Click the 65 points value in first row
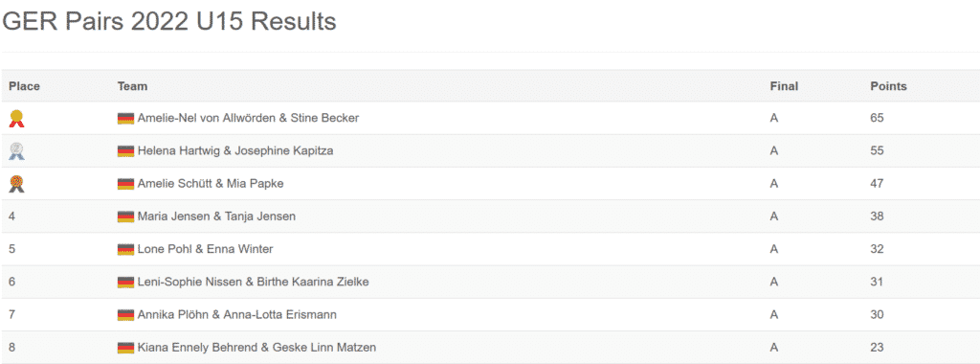Image resolution: width=980 pixels, height=364 pixels. 877,118
